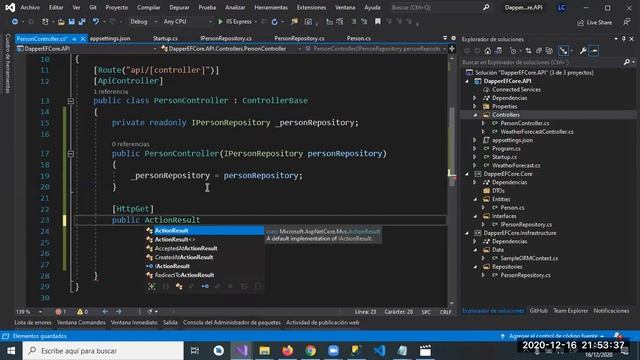Switch to the GitHub panel tab
Viewport: 640px width, 360px height.
point(538,311)
